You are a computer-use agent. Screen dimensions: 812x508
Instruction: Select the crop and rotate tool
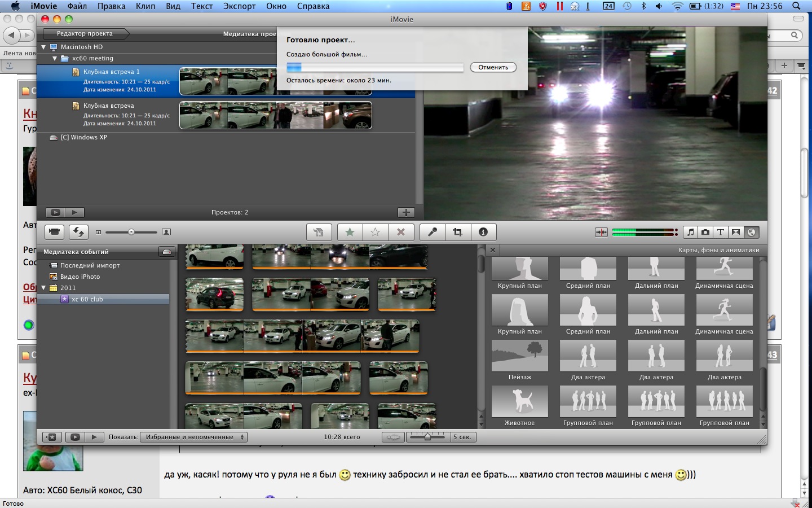[458, 232]
